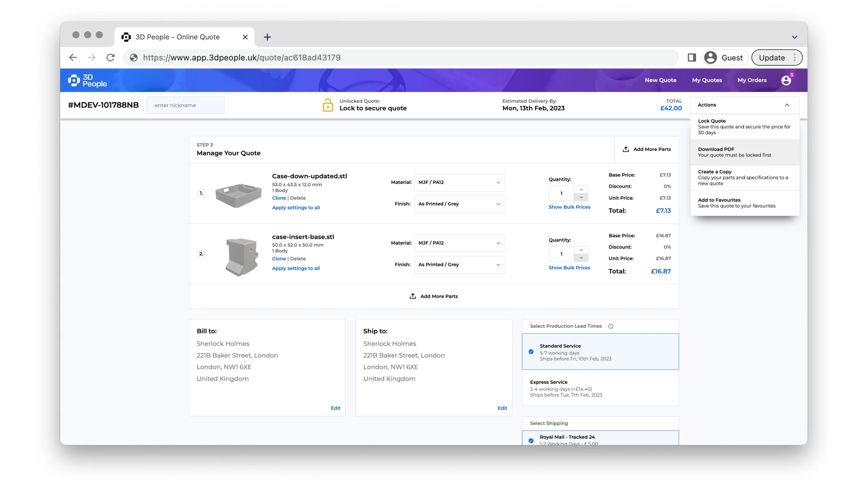This screenshot has height=488, width=868.
Task: Open a new browser tab
Action: (x=267, y=37)
